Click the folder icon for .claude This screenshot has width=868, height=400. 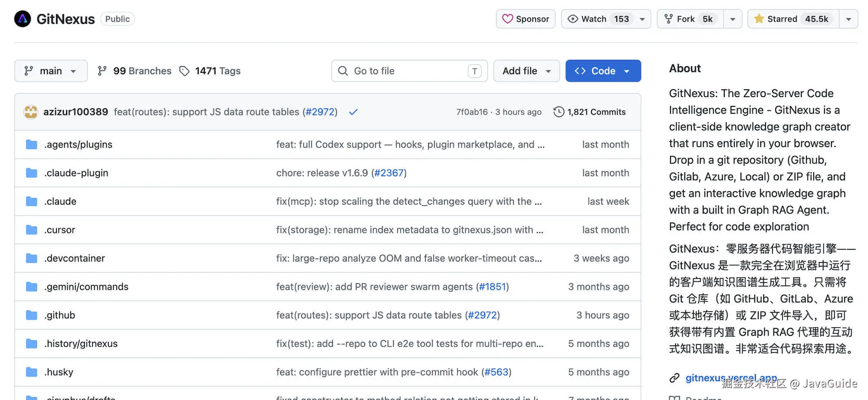click(31, 201)
